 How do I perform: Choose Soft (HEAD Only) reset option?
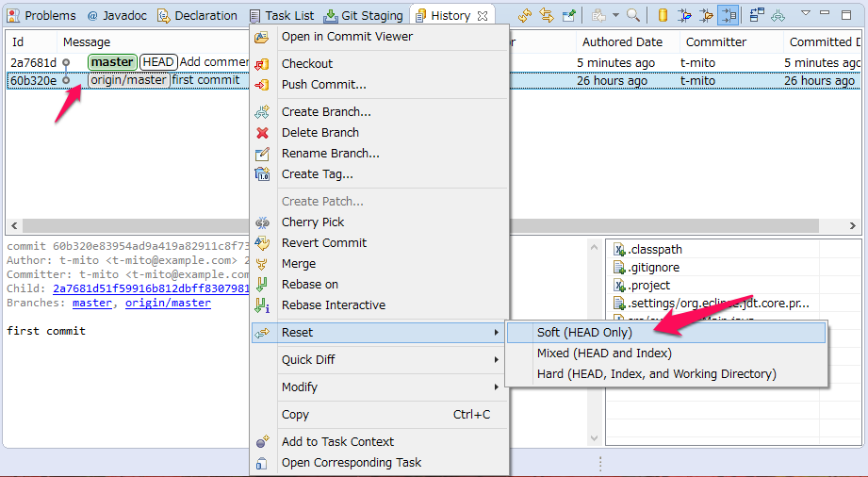584,332
